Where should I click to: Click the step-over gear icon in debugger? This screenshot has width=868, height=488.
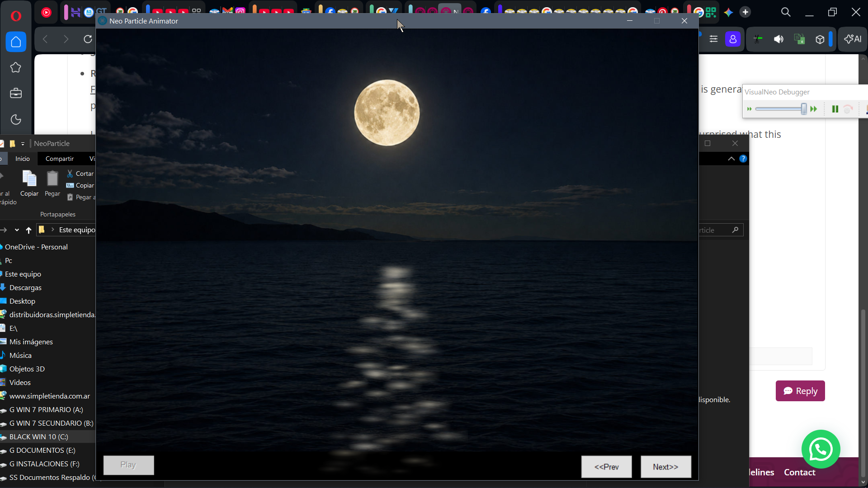point(848,109)
